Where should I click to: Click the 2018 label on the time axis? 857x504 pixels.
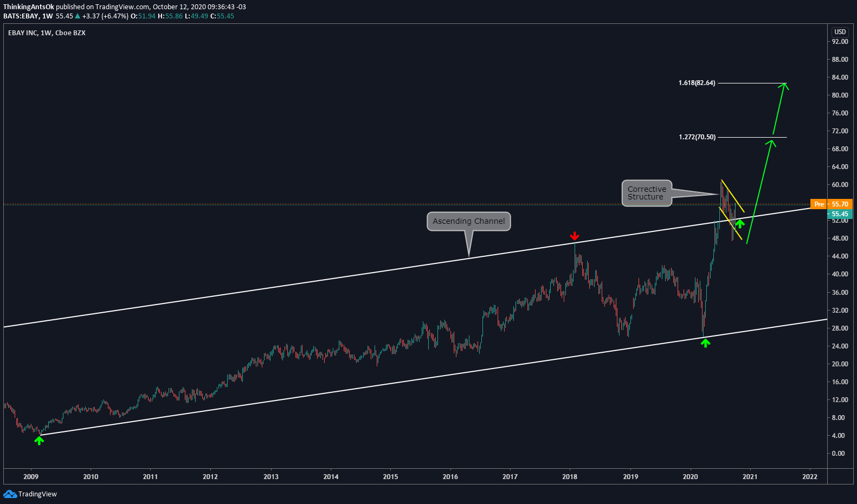click(x=570, y=477)
